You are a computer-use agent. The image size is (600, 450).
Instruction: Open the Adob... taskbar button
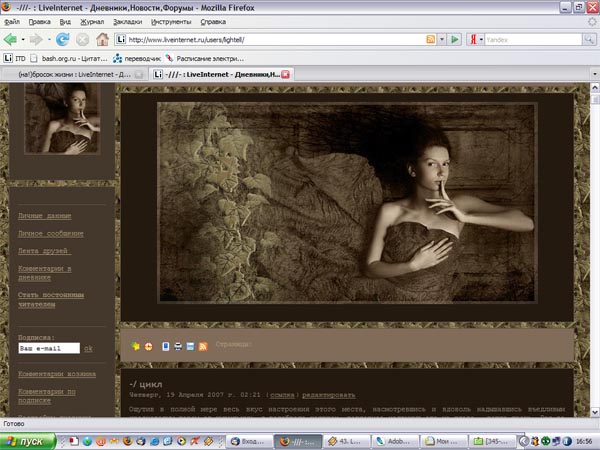click(395, 442)
